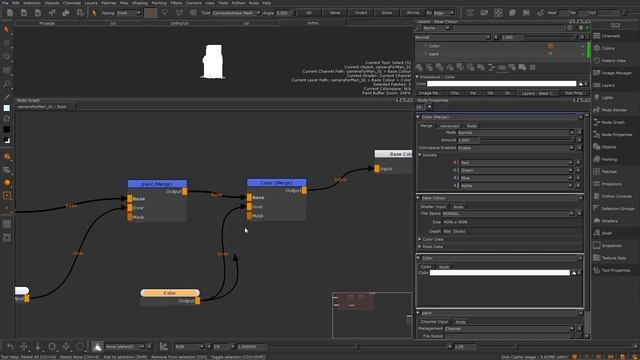Click the paint bucket icon in bottom toolbar

(97, 347)
